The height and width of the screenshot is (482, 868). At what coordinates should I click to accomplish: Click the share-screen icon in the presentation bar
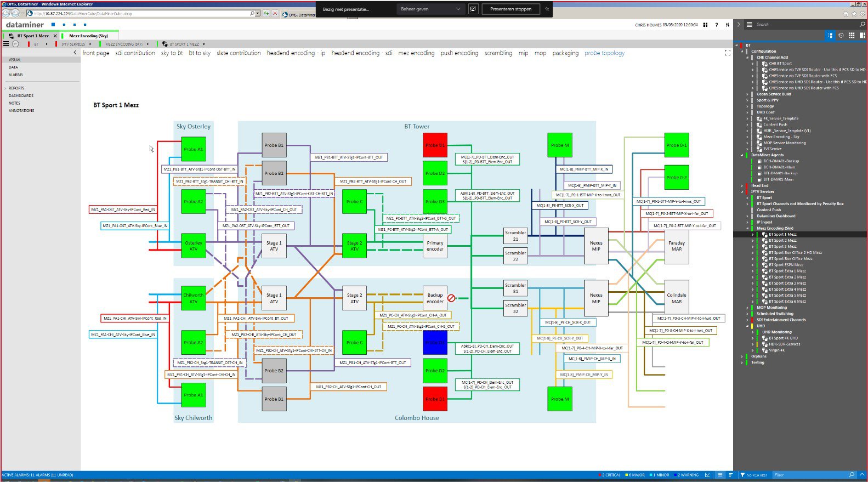(x=473, y=9)
